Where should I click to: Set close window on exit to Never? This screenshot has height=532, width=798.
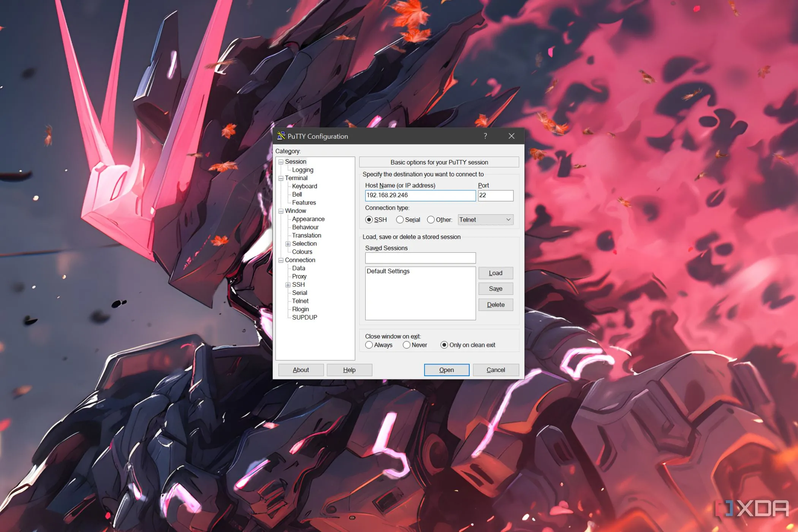point(407,345)
